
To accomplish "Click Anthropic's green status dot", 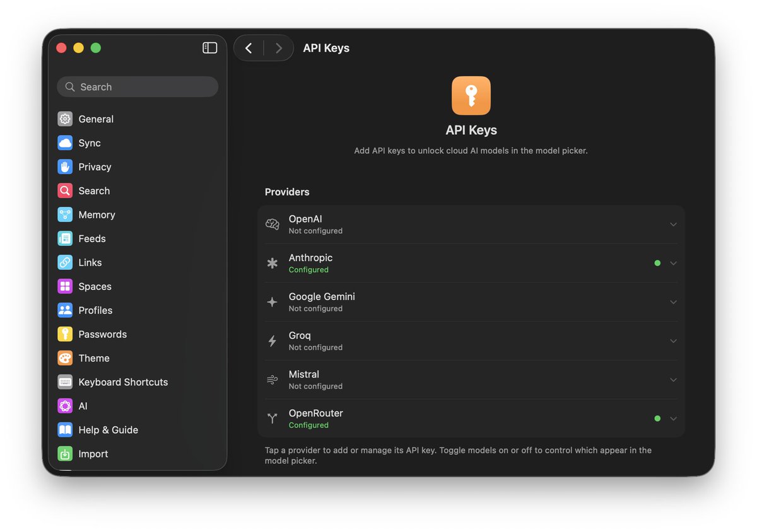I will 657,263.
